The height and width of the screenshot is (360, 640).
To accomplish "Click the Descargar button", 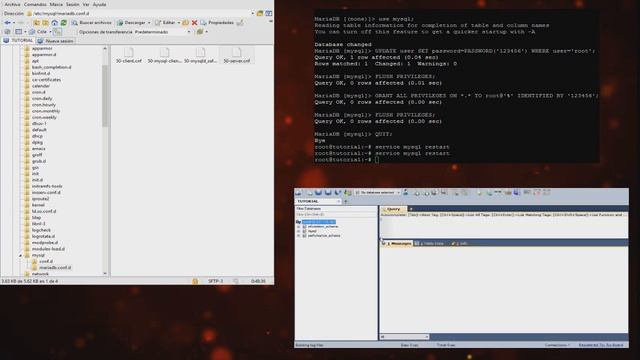I will point(131,23).
